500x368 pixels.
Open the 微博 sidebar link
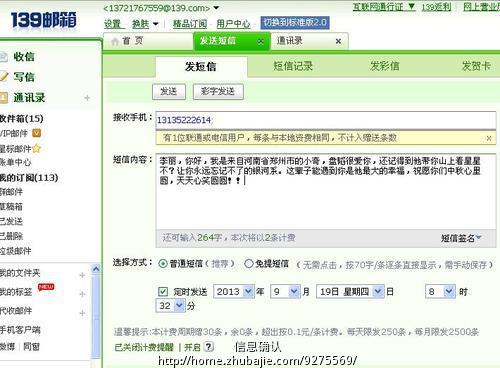click(7, 347)
